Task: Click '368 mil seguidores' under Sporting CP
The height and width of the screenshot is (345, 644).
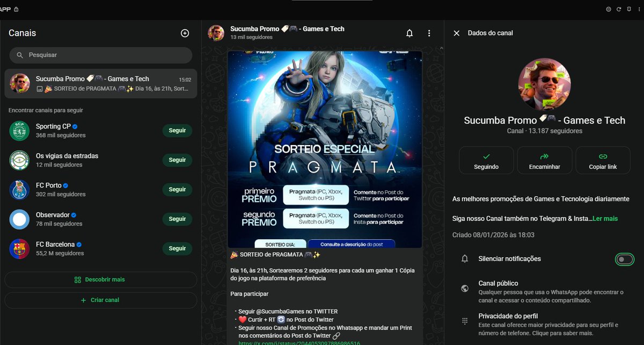Action: (x=61, y=135)
